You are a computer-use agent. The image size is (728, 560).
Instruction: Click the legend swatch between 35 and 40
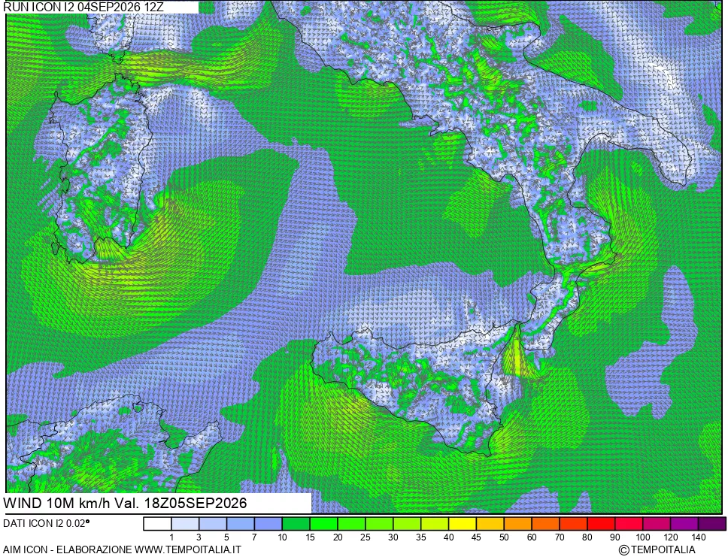coord(435,524)
